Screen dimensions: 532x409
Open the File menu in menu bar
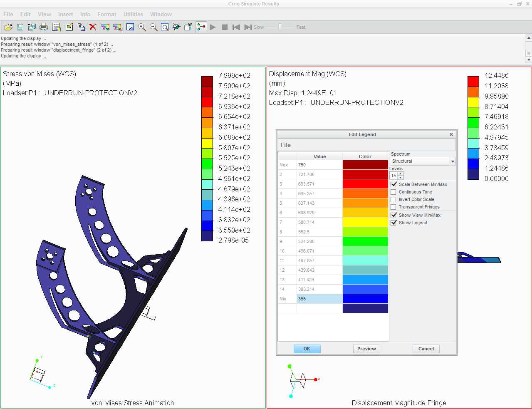[8, 14]
